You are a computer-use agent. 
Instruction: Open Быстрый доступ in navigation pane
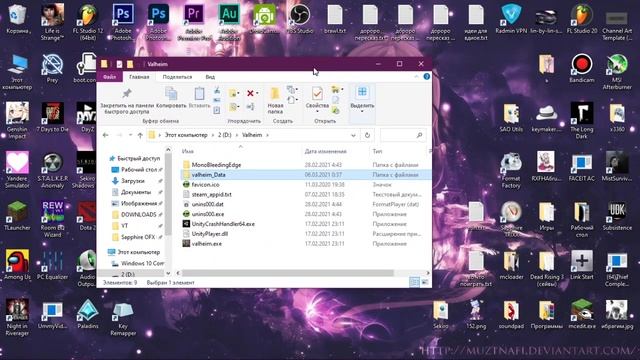(138, 158)
